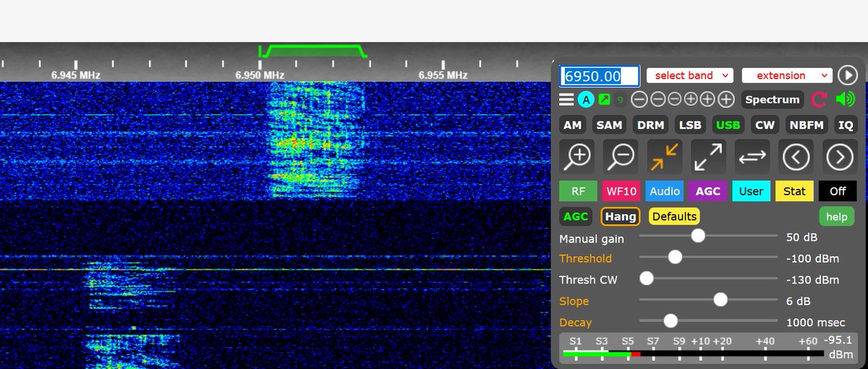Click the 6 dB slope value
The image size is (868, 369).
pyautogui.click(x=799, y=301)
